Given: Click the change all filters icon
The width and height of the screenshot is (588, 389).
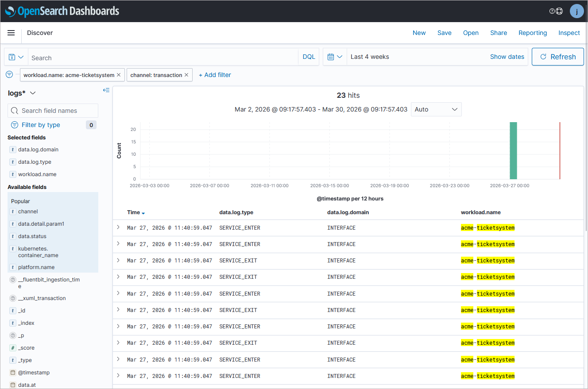Looking at the screenshot, I should (x=9, y=74).
